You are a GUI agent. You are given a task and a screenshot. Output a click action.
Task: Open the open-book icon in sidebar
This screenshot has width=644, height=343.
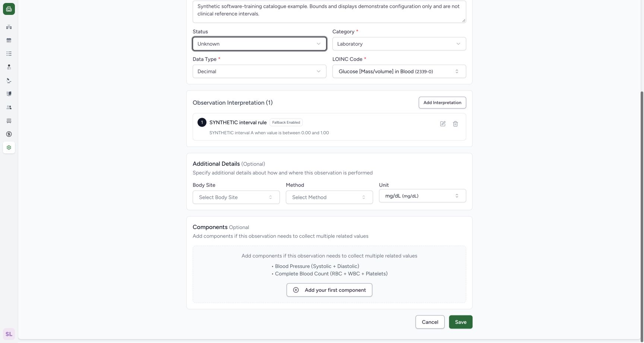[x=9, y=94]
